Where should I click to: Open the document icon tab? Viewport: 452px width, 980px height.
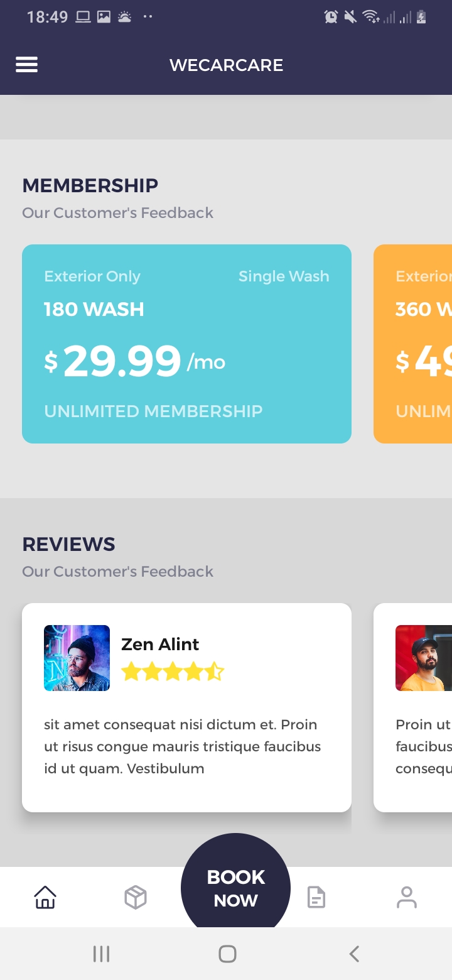coord(316,897)
